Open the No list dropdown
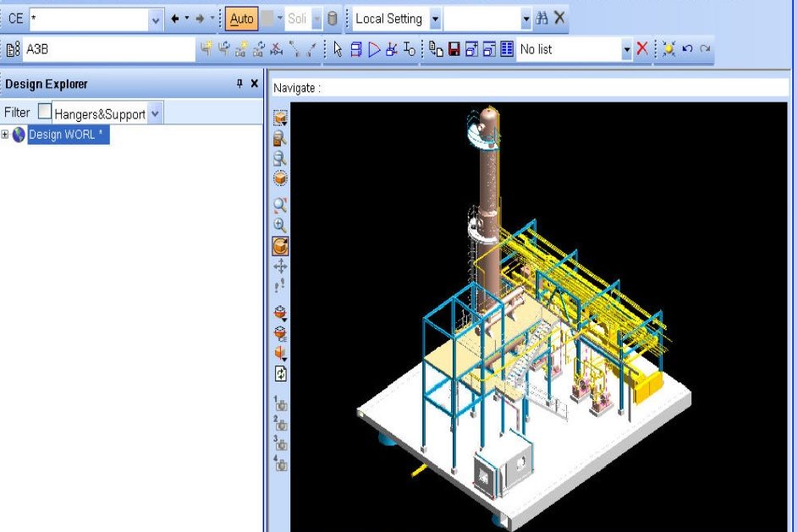 pyautogui.click(x=627, y=50)
